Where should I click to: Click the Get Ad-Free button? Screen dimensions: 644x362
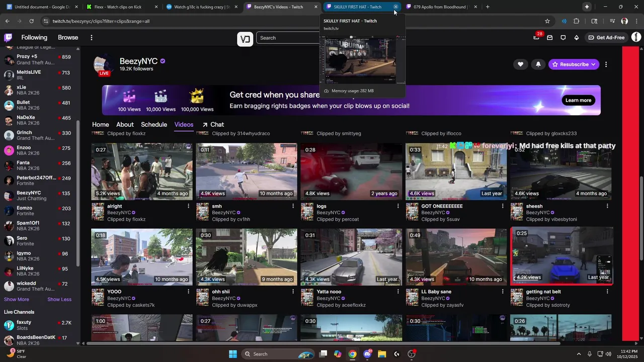tap(606, 38)
